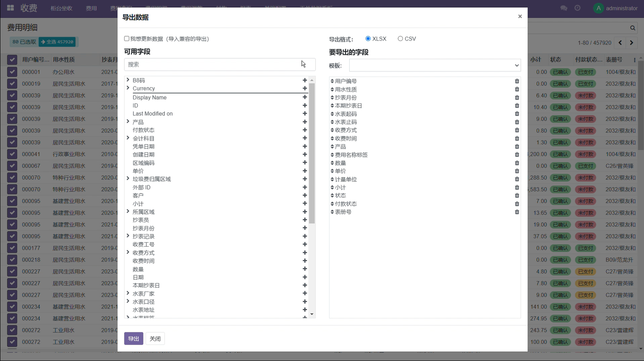The image size is (644, 361).
Task: Add the B8码 field with its plus icon
Action: [x=305, y=80]
